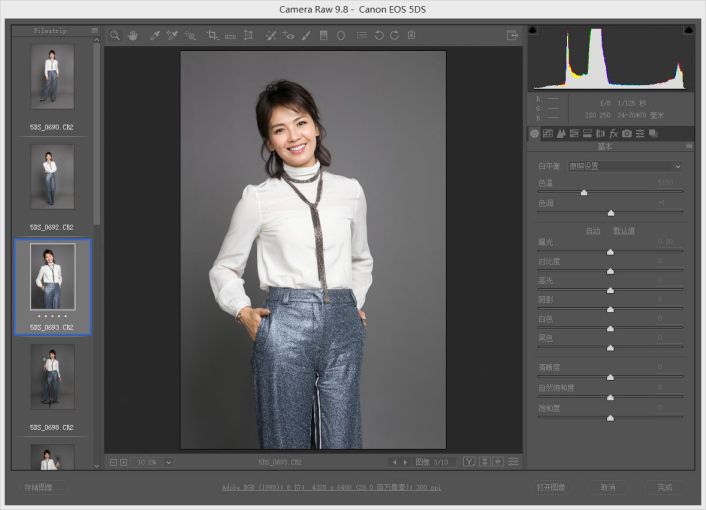The width and height of the screenshot is (706, 510).
Task: Switch to the Tone Curve tab
Action: (x=547, y=133)
